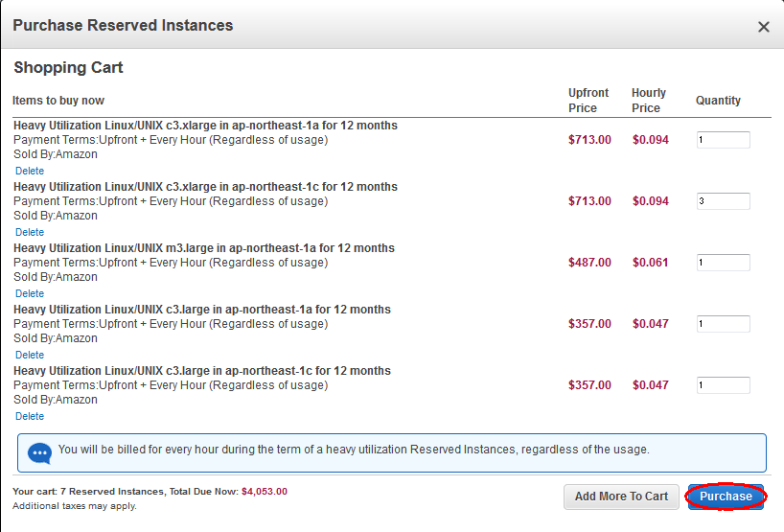Edit quantity for c3.xlarge ap-northeast-1a

point(723,140)
